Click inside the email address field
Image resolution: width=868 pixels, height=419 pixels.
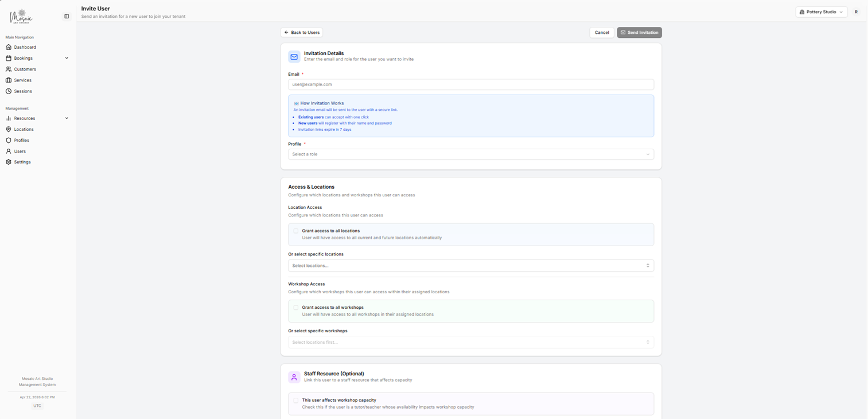(470, 84)
